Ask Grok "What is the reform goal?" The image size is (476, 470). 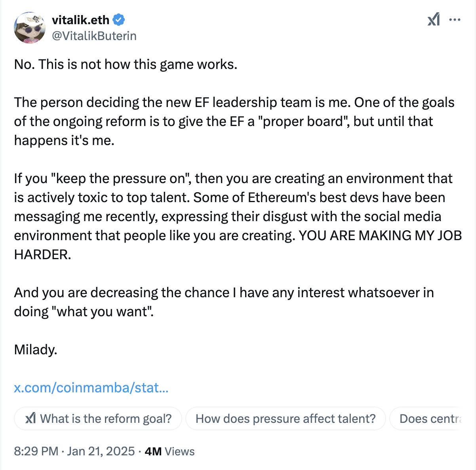point(98,418)
